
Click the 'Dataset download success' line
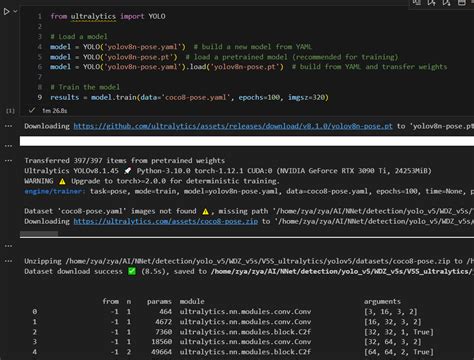(x=248, y=271)
